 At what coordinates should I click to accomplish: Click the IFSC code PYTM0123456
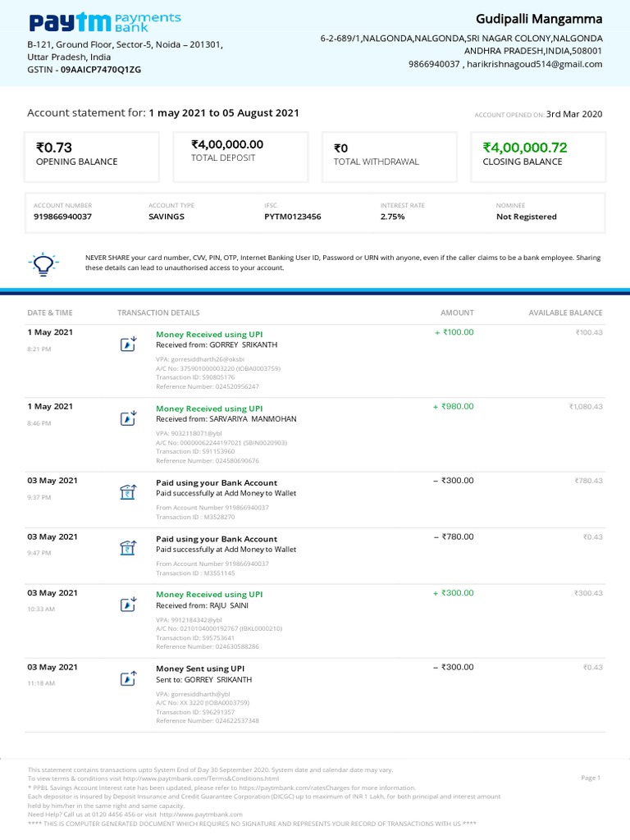293,217
